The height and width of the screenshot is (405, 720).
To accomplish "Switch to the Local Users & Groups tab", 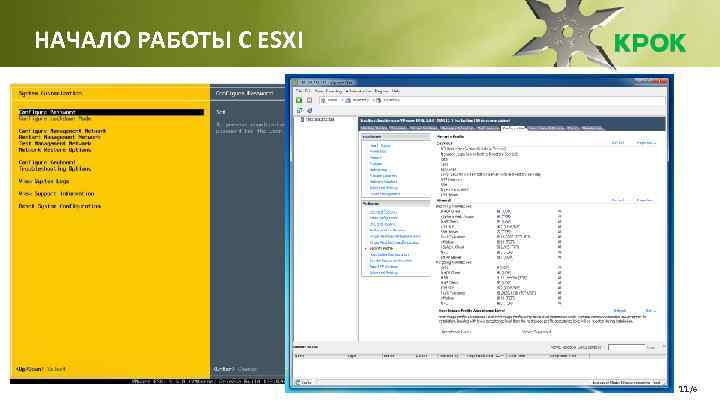I will 546,128.
